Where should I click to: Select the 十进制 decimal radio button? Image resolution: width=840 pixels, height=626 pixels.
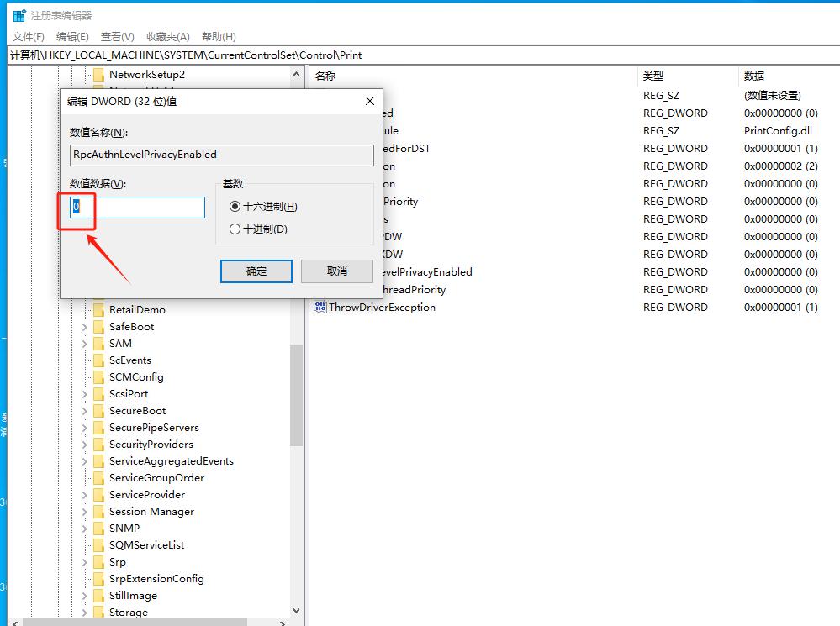click(x=236, y=229)
